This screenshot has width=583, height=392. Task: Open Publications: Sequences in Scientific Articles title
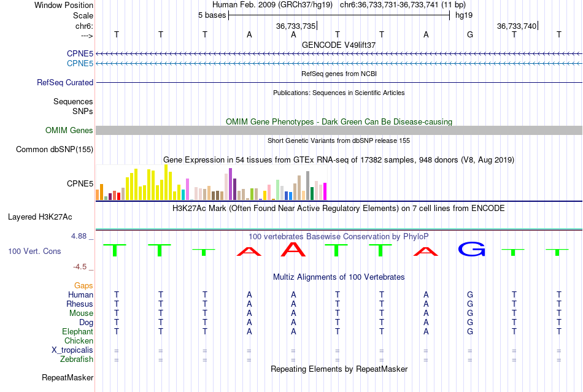339,93
